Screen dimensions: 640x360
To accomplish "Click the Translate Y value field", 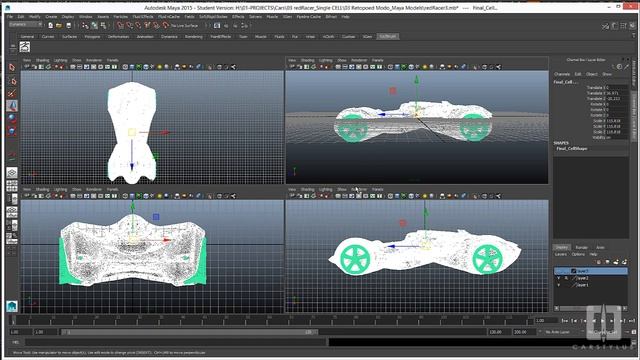I will 616,93.
